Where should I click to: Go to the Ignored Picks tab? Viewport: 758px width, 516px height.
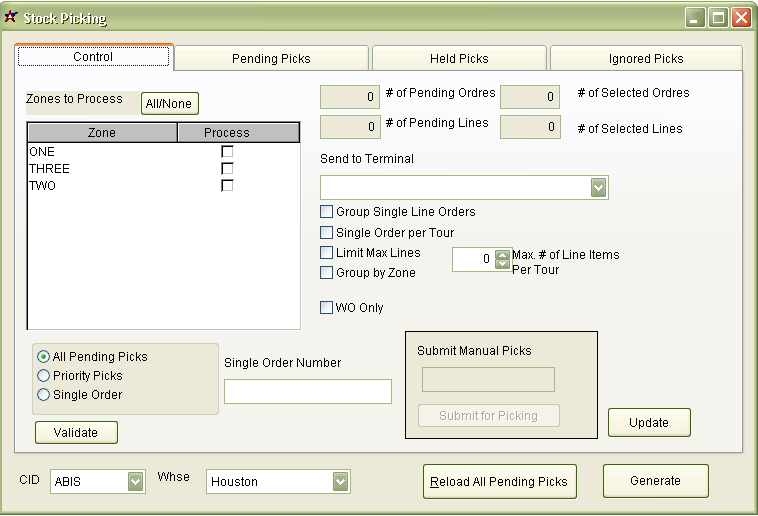tap(646, 59)
